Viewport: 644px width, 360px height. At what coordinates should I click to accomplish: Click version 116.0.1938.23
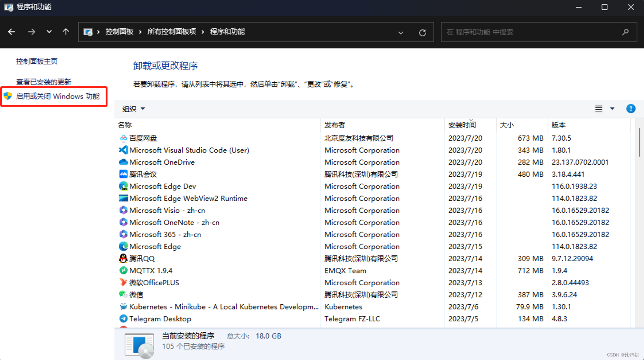pyautogui.click(x=574, y=186)
